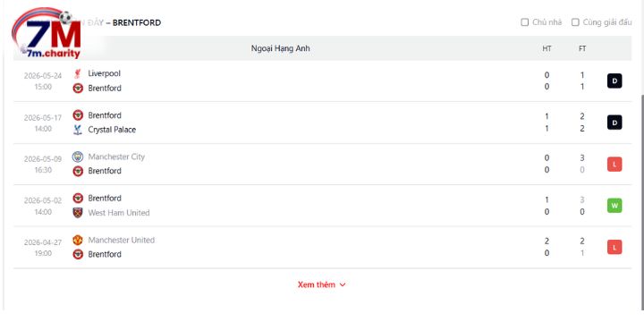
Task: Click the 7M charity logo
Action: pos(47,33)
